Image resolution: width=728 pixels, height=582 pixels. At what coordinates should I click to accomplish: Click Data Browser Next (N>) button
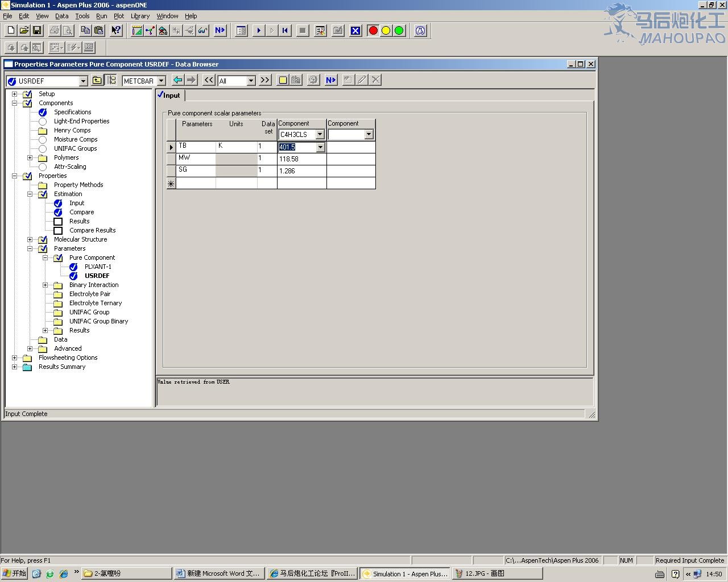point(331,80)
